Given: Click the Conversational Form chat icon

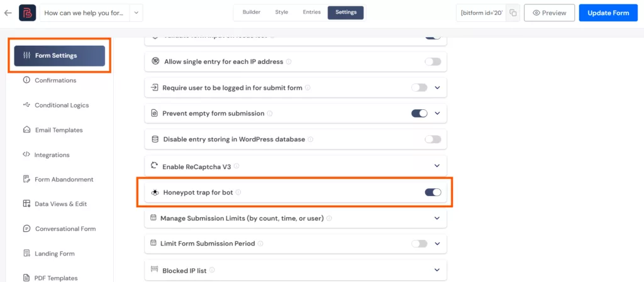Looking at the screenshot, I should (26, 229).
